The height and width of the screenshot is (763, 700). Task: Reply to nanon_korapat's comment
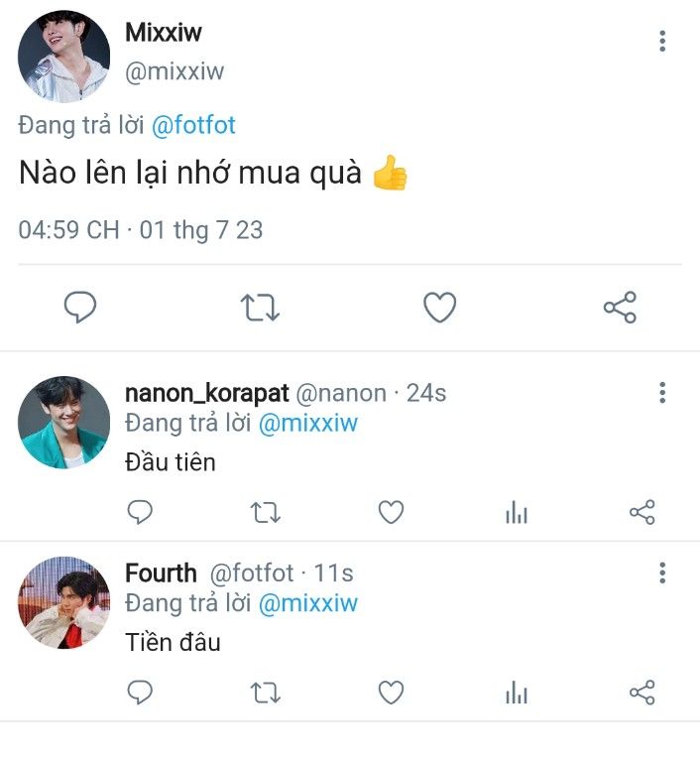coord(141,512)
